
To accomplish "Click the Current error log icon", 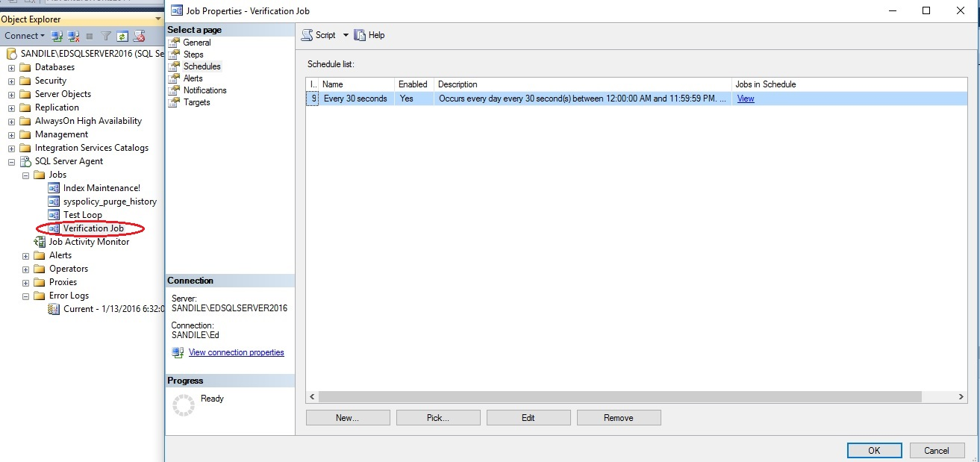I will [x=54, y=309].
